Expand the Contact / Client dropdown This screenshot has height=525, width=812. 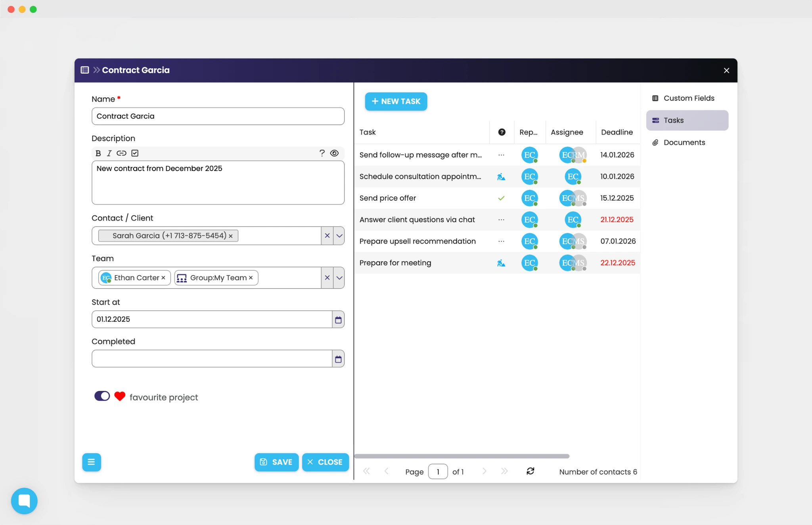click(x=339, y=236)
